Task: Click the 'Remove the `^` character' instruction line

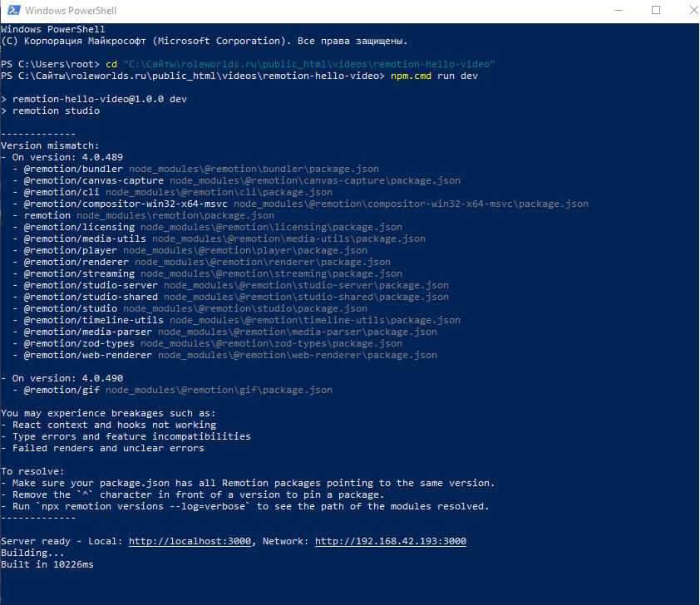Action: pyautogui.click(x=192, y=494)
